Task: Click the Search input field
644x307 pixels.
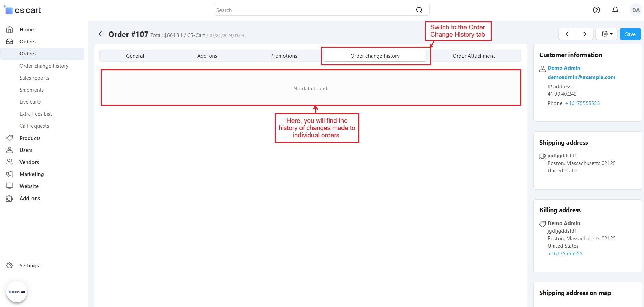Action: (314, 10)
